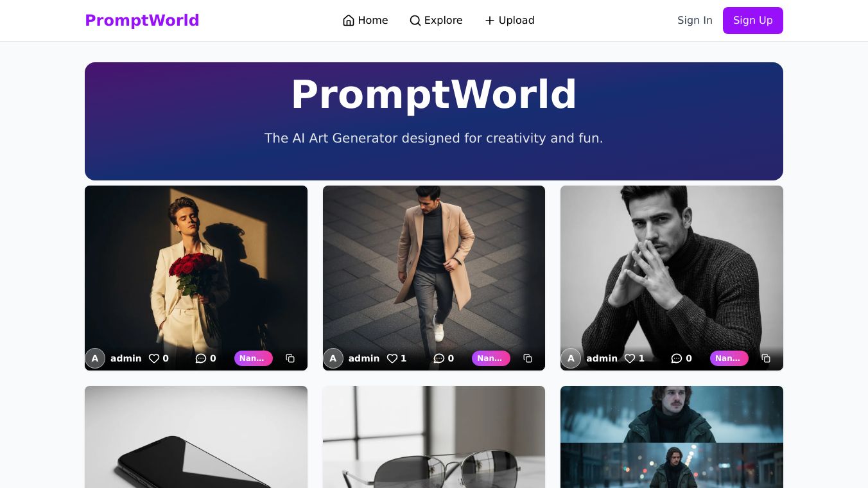This screenshot has height=488, width=868.
Task: Go to the Home page
Action: pyautogui.click(x=365, y=21)
